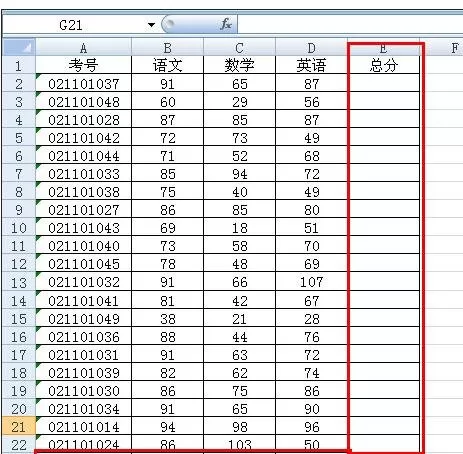463x454 pixels.
Task: Click Chinese score 78 in row 12
Action: 168,263
